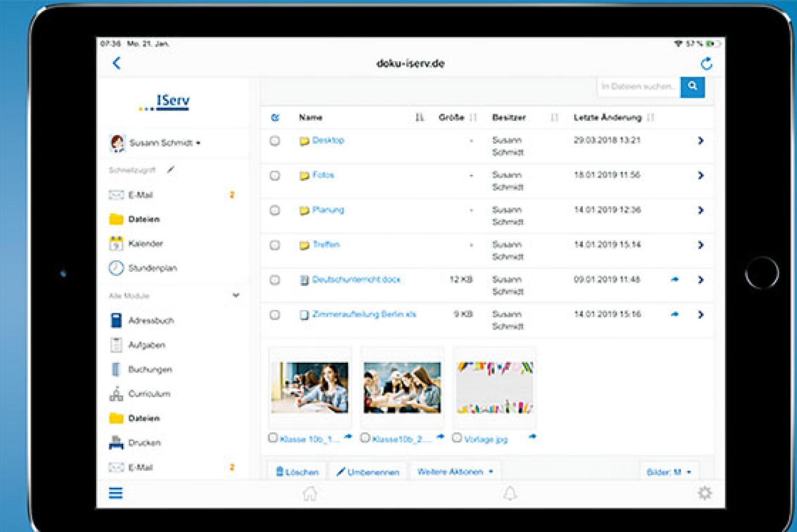This screenshot has height=532, width=797.
Task: Expand the Susann Schmidt user dropdown
Action: [164, 143]
